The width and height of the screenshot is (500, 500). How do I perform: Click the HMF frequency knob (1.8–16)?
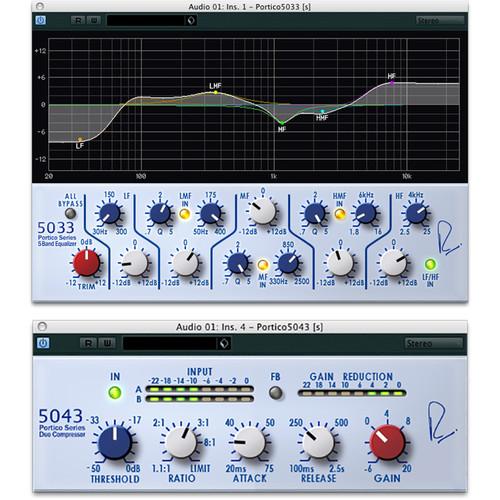[366, 213]
